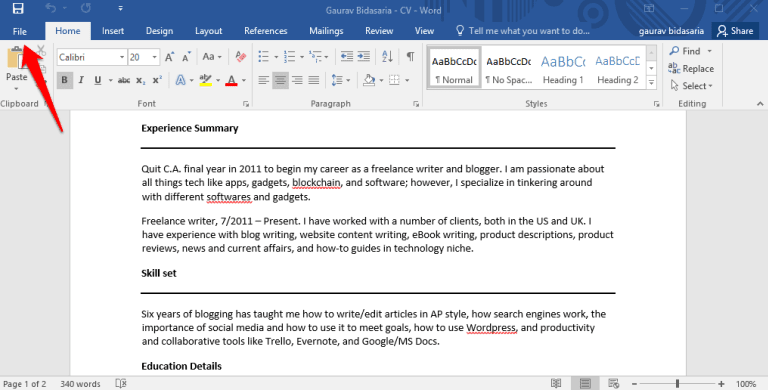The width and height of the screenshot is (768, 390).
Task: Open the Paste dropdown arrow
Action: click(16, 89)
